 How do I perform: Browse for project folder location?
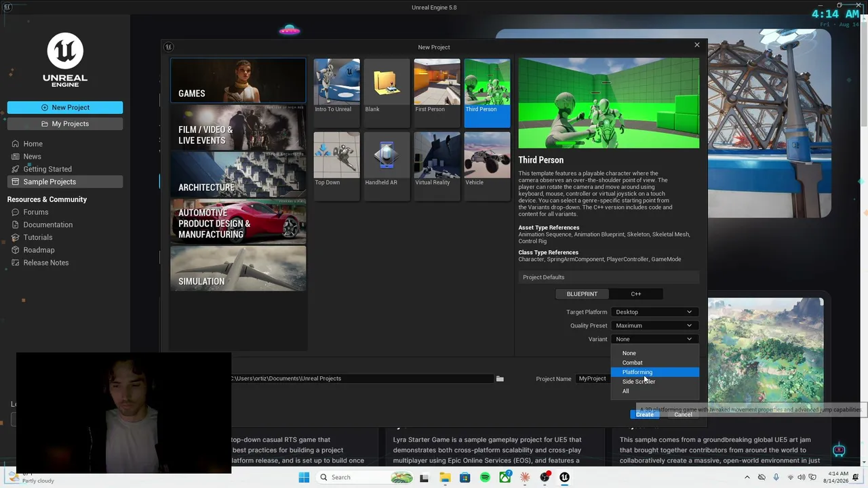click(x=500, y=379)
